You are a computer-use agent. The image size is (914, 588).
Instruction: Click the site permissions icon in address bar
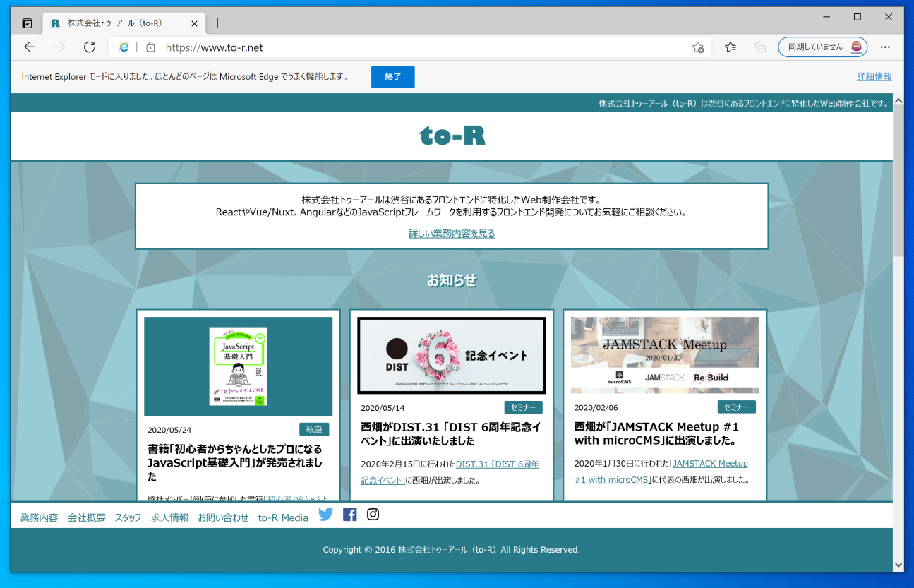[151, 47]
